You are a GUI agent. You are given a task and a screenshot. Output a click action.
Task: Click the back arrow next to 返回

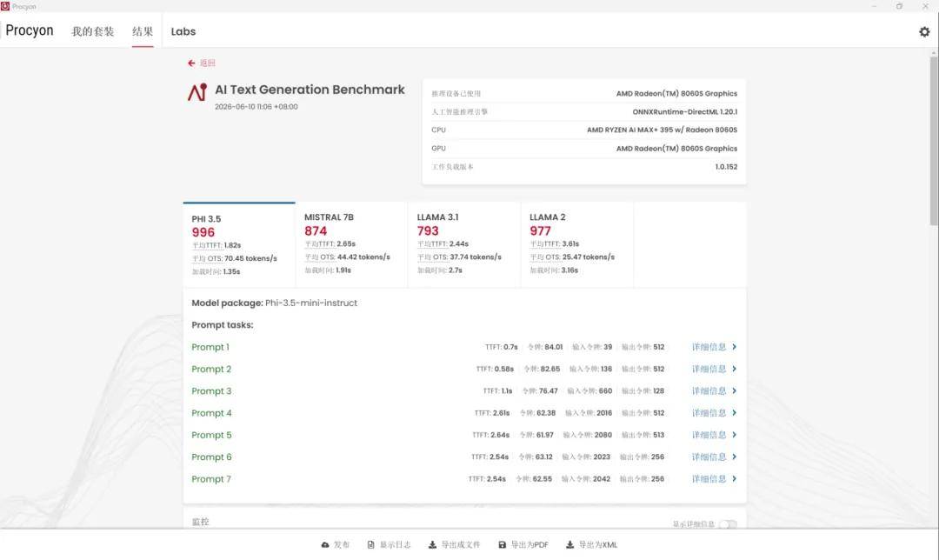point(191,63)
